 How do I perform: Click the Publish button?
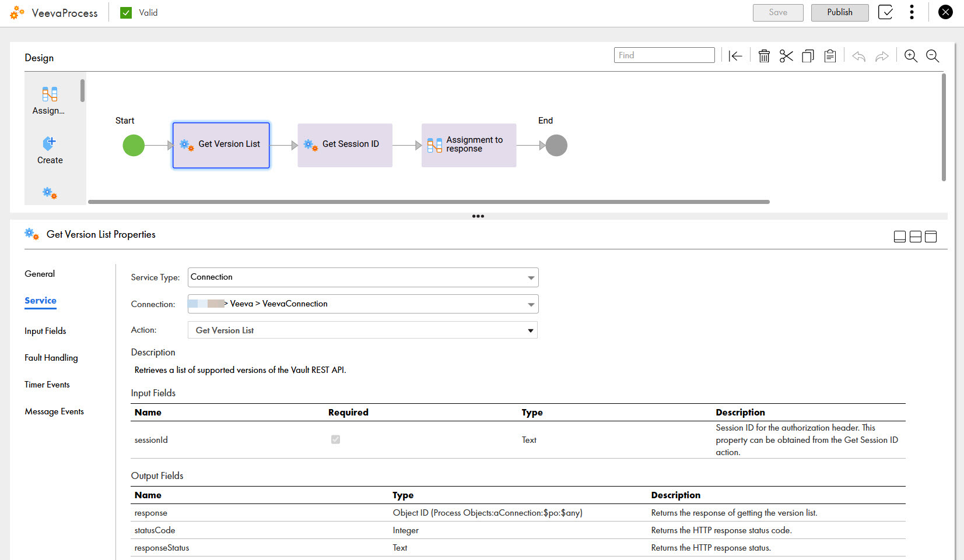(840, 12)
